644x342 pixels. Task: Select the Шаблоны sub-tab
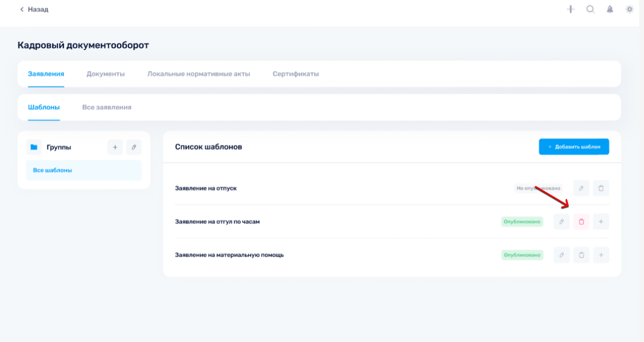click(x=43, y=107)
